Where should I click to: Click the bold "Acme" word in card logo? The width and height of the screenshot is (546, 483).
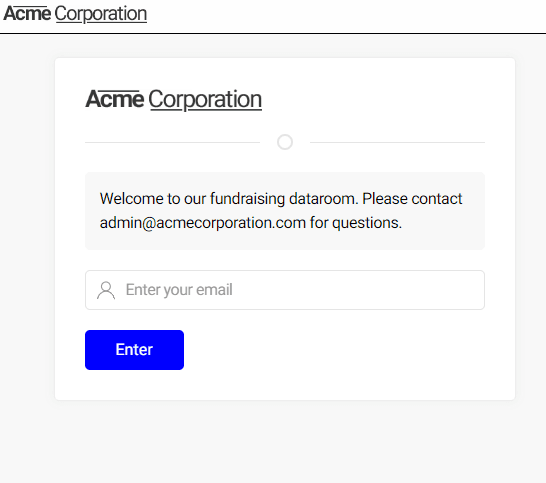[115, 99]
